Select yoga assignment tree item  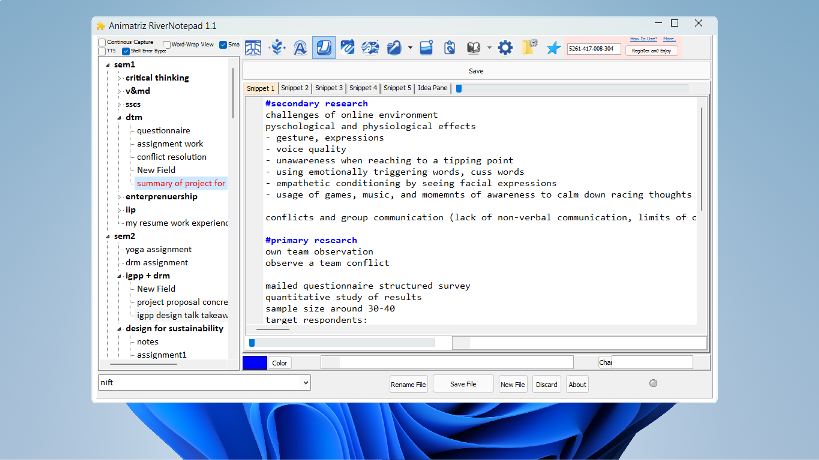tap(158, 250)
